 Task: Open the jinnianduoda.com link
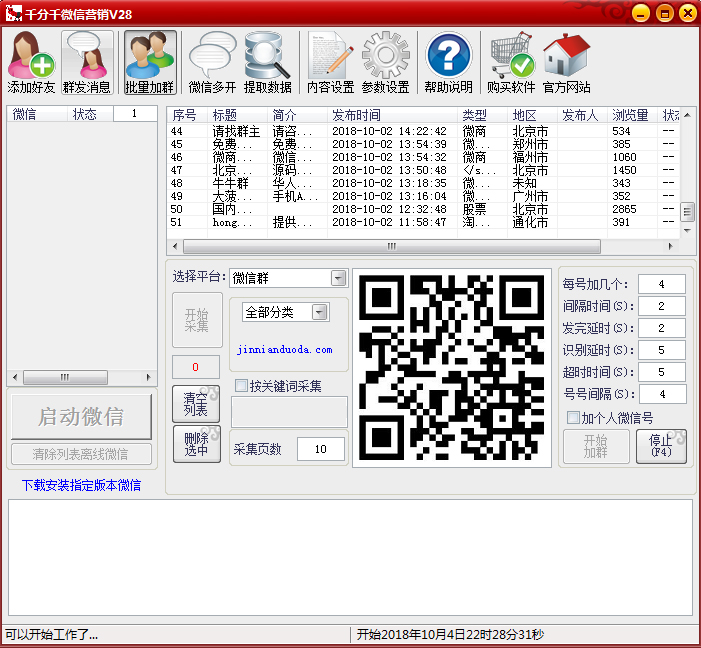point(285,350)
